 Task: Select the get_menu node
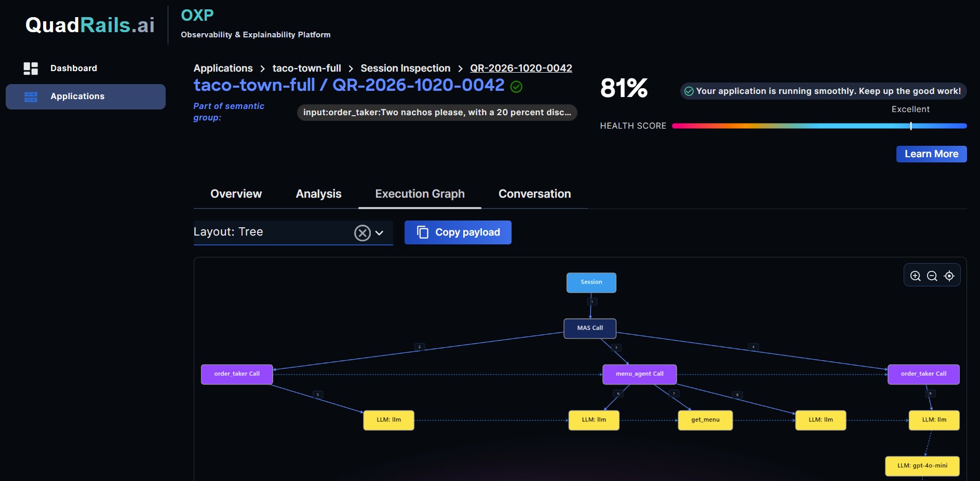pyautogui.click(x=705, y=420)
